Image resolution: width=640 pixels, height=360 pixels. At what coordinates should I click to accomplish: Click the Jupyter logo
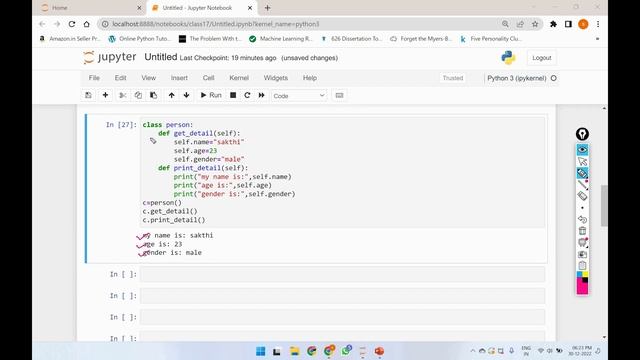point(109,57)
